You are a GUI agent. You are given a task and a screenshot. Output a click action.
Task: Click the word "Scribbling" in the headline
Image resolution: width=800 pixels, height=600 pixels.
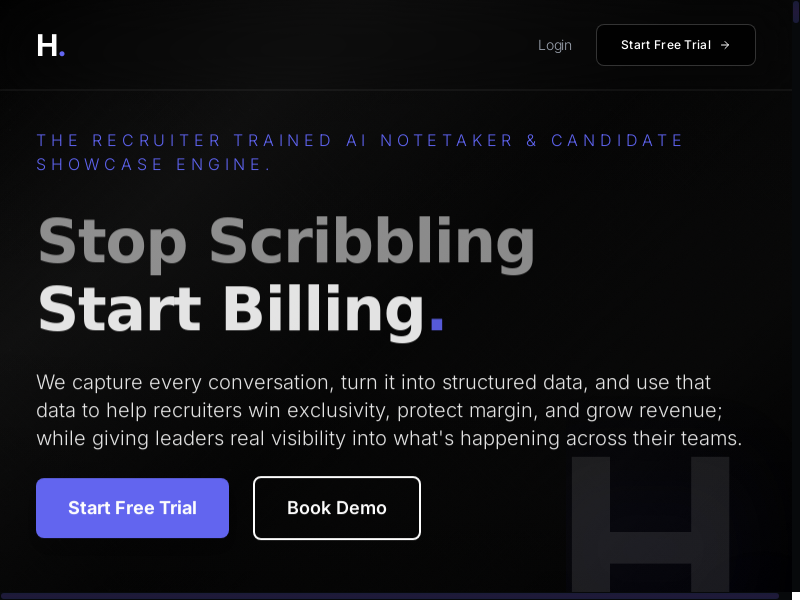(372, 242)
